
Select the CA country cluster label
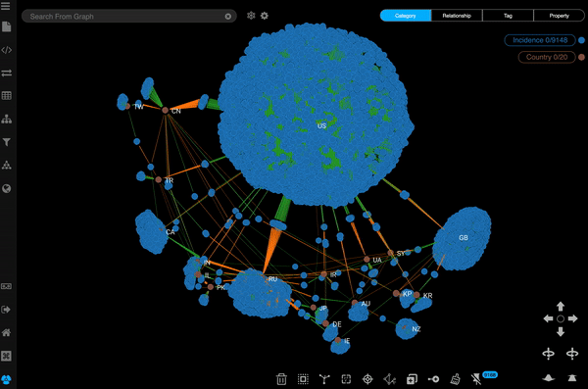click(x=171, y=232)
